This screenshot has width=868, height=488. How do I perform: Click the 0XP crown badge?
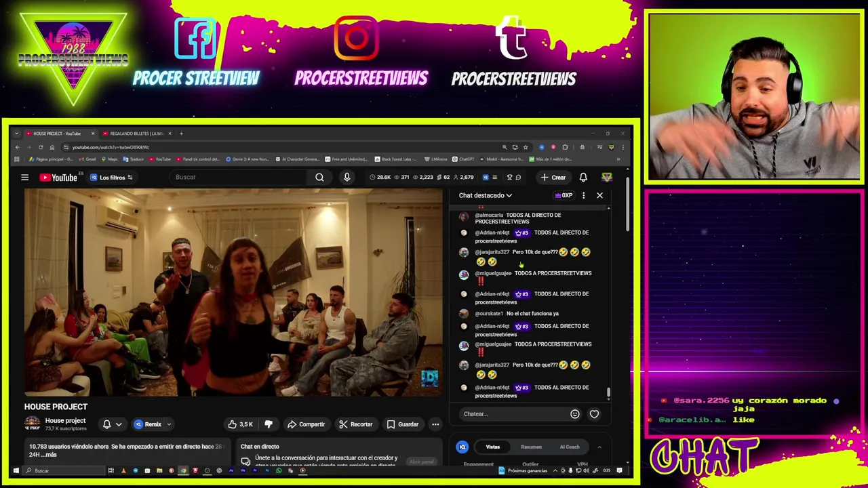click(564, 195)
